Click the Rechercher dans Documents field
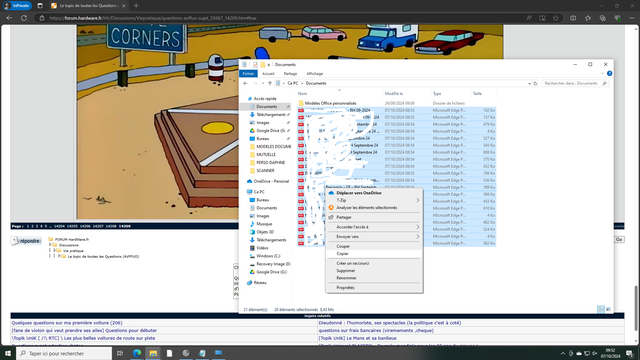The image size is (640, 360). click(x=575, y=83)
